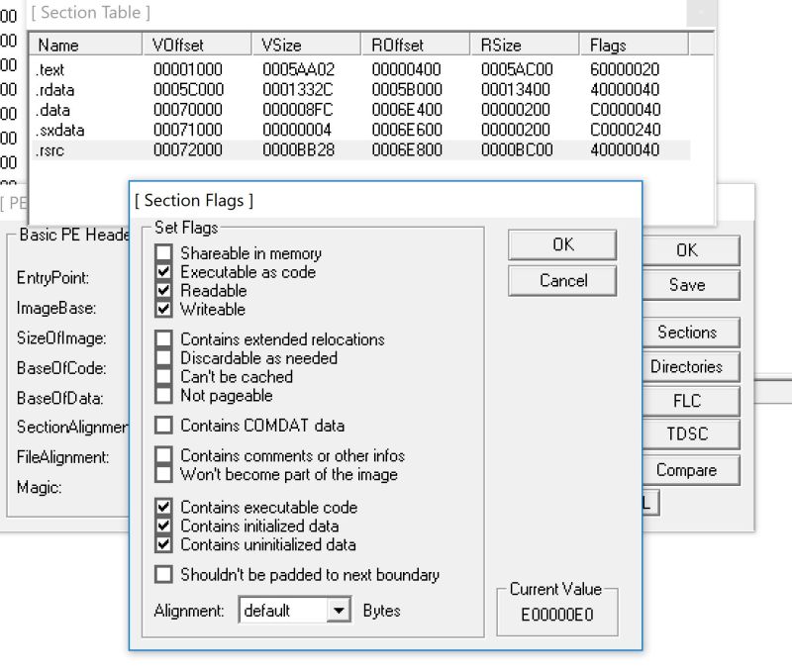The image size is (792, 672).
Task: Confirm flags with the OK button
Action: click(561, 244)
